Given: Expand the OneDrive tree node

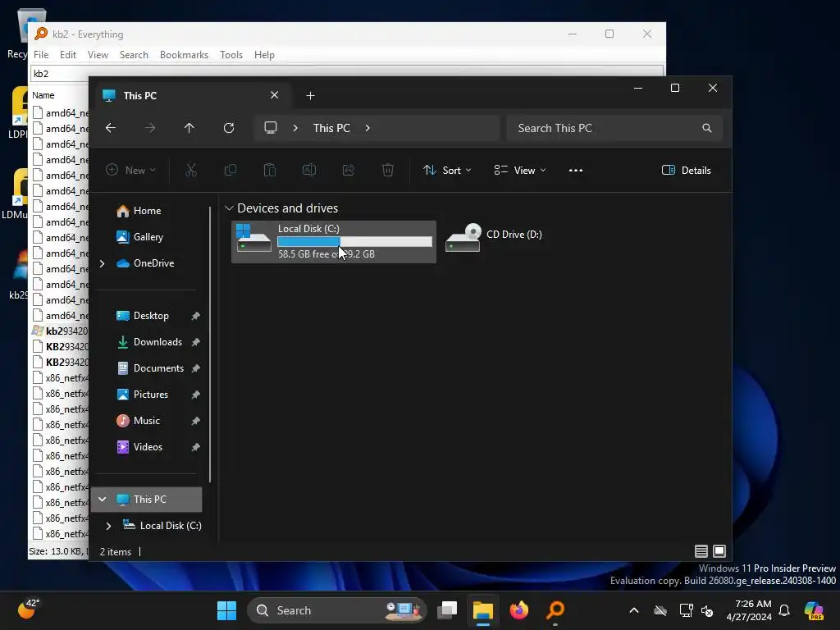Looking at the screenshot, I should tap(103, 263).
